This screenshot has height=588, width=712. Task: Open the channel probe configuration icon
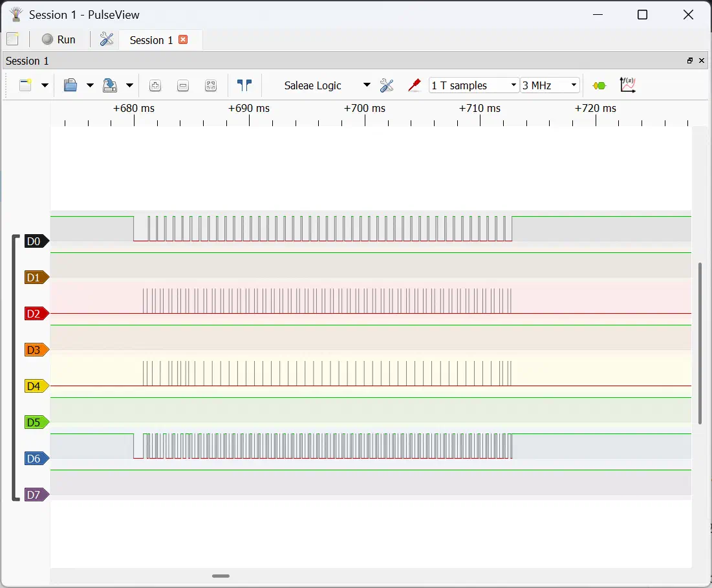click(x=414, y=85)
